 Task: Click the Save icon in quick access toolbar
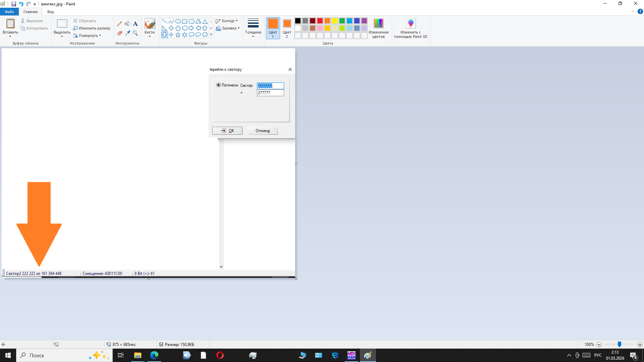(x=14, y=4)
